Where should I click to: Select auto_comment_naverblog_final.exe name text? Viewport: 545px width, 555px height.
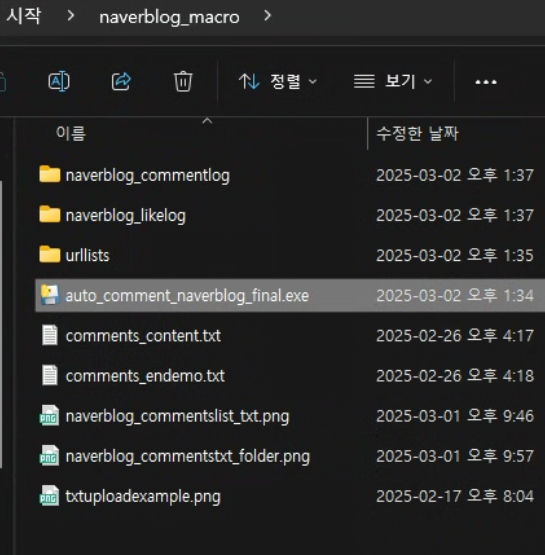pyautogui.click(x=187, y=296)
